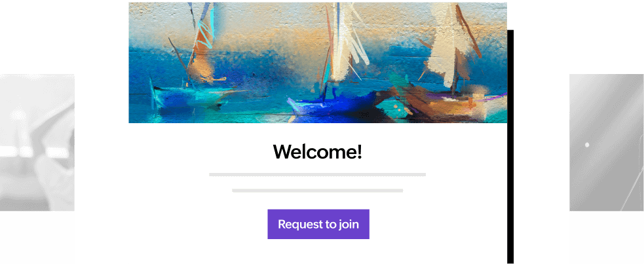Open the sailboat painting banner image
The width and height of the screenshot is (644, 264).
pyautogui.click(x=318, y=62)
